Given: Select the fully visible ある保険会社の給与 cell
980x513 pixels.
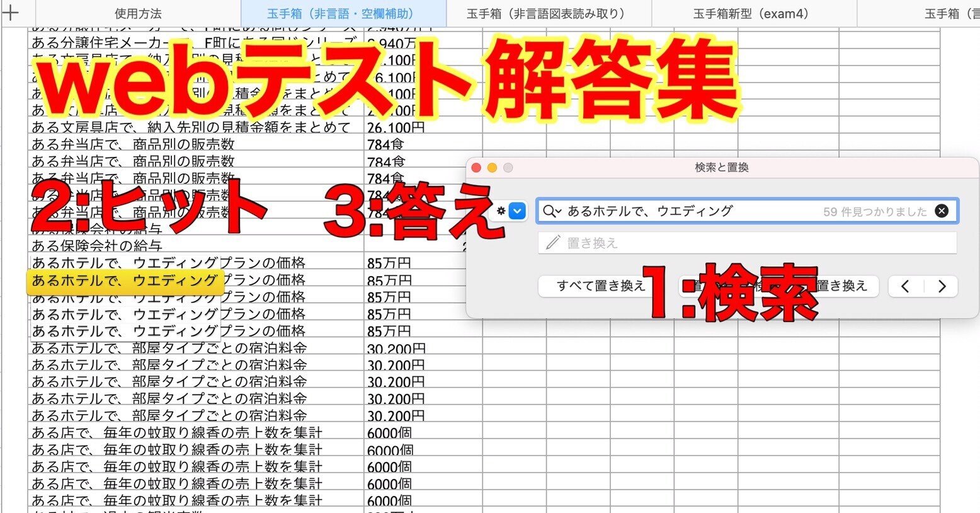Looking at the screenshot, I should click(195, 246).
